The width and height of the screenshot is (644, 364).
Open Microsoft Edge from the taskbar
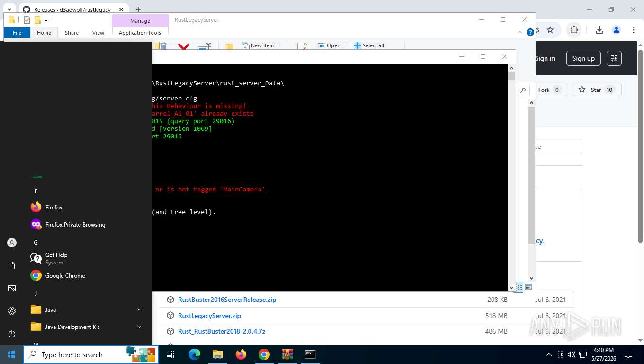[194, 355]
